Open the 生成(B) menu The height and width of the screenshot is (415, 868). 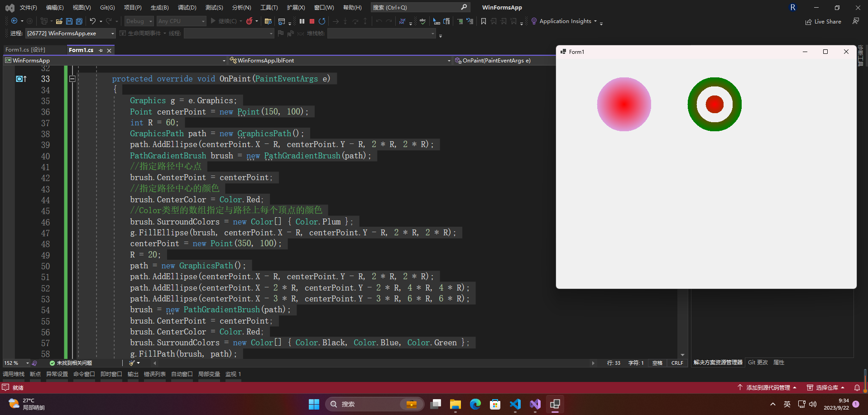160,8
